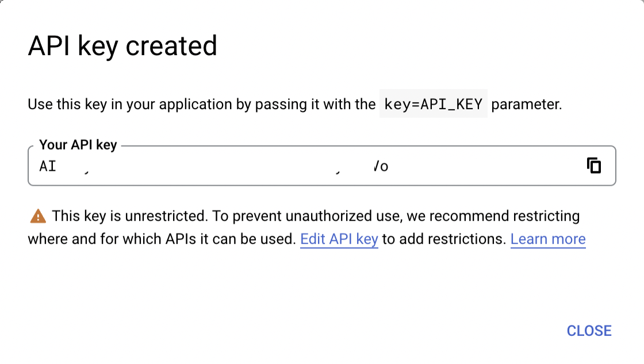Click the word "parameter" after the code snippet
Image resolution: width=644 pixels, height=364 pixels.
(526, 105)
